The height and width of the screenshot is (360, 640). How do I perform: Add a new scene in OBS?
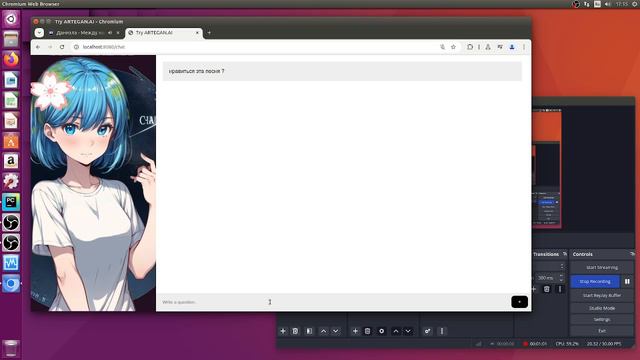coord(283,331)
